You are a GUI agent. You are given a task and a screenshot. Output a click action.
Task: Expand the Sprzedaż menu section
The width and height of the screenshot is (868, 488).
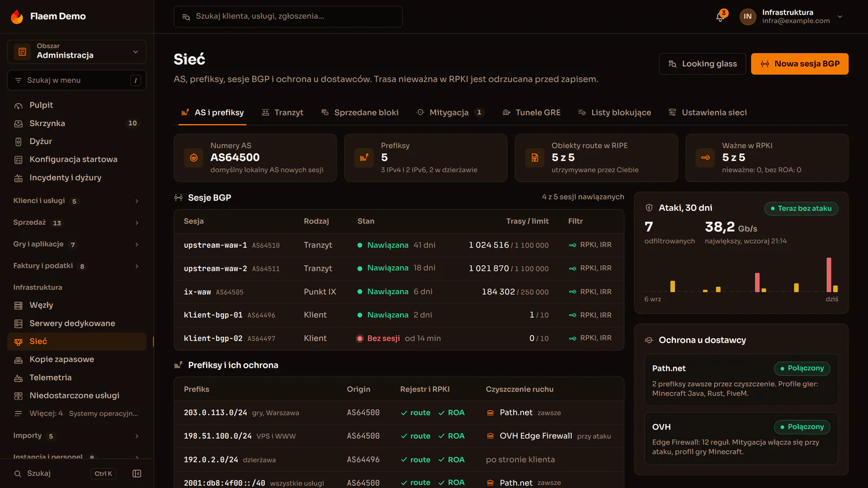pos(76,223)
